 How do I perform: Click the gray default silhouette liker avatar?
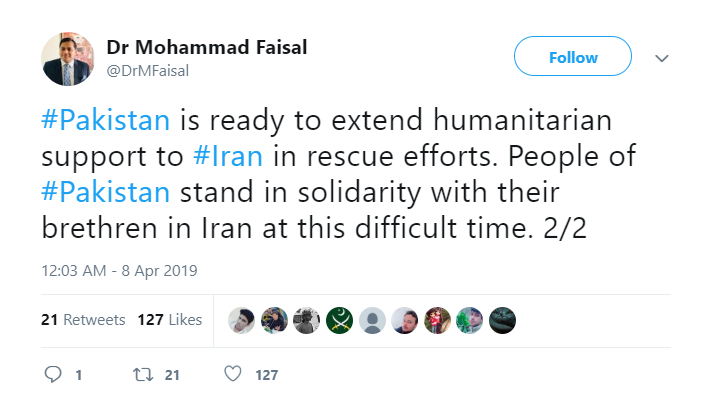pos(372,320)
